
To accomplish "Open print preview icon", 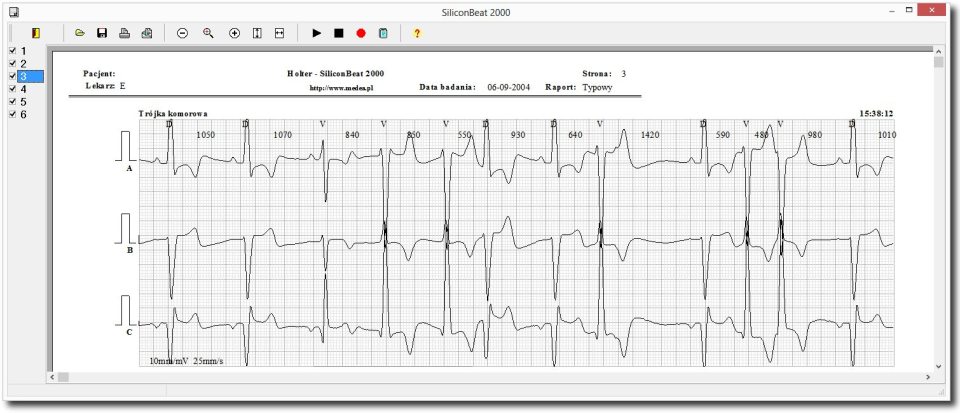I will (x=147, y=33).
